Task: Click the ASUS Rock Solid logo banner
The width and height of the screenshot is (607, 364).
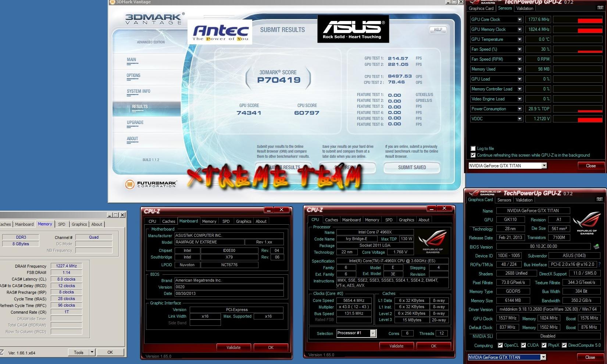Action: [353, 29]
